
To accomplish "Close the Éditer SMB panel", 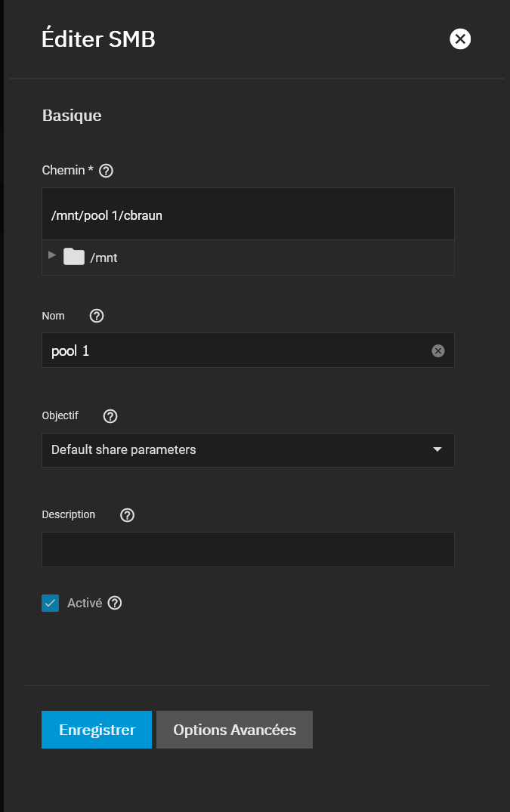I will point(460,39).
